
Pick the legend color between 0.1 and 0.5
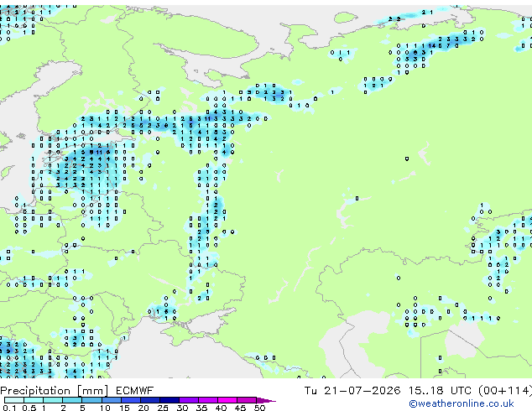pos(14,400)
